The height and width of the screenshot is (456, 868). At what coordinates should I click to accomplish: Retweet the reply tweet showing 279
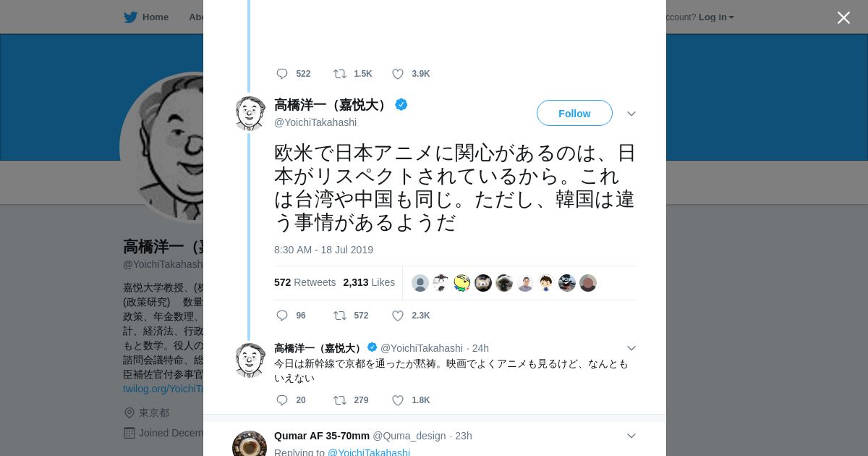point(340,400)
